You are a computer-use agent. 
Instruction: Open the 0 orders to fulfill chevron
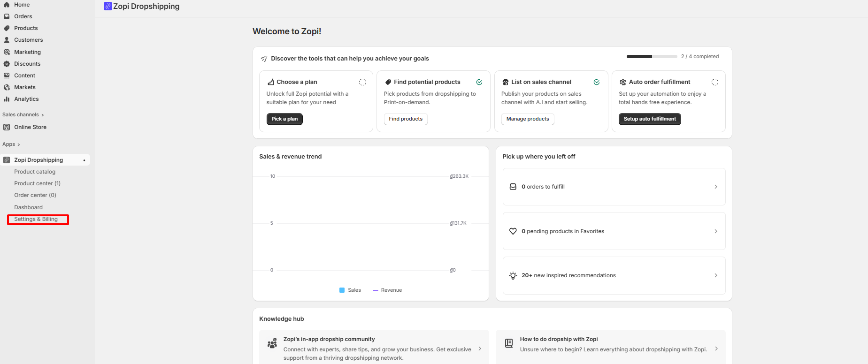[x=715, y=187]
